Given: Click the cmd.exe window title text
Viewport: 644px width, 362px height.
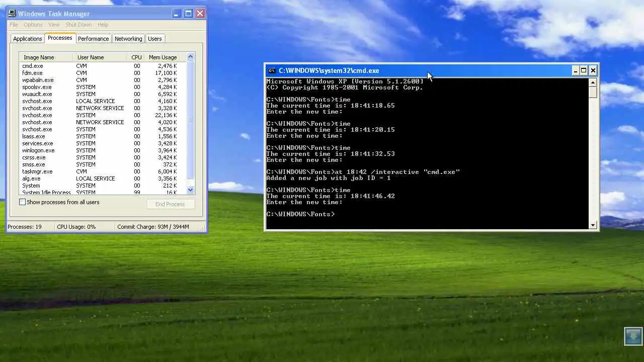Looking at the screenshot, I should point(329,71).
